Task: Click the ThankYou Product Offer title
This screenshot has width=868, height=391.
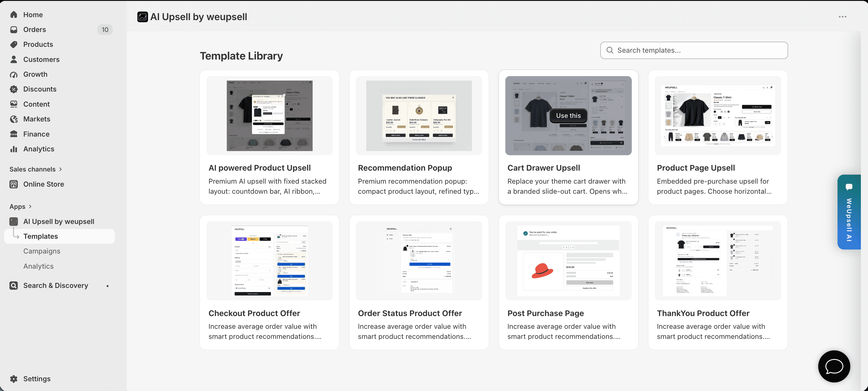Action: [x=703, y=313]
